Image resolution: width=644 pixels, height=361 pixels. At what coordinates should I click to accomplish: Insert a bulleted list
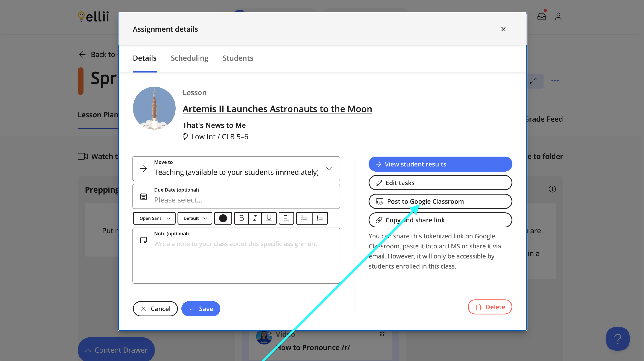[x=304, y=218]
